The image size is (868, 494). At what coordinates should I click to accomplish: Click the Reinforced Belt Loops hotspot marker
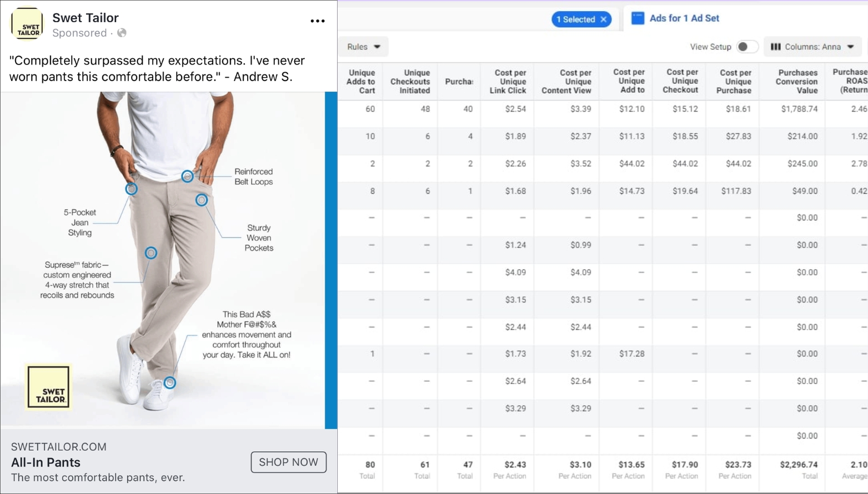(187, 177)
